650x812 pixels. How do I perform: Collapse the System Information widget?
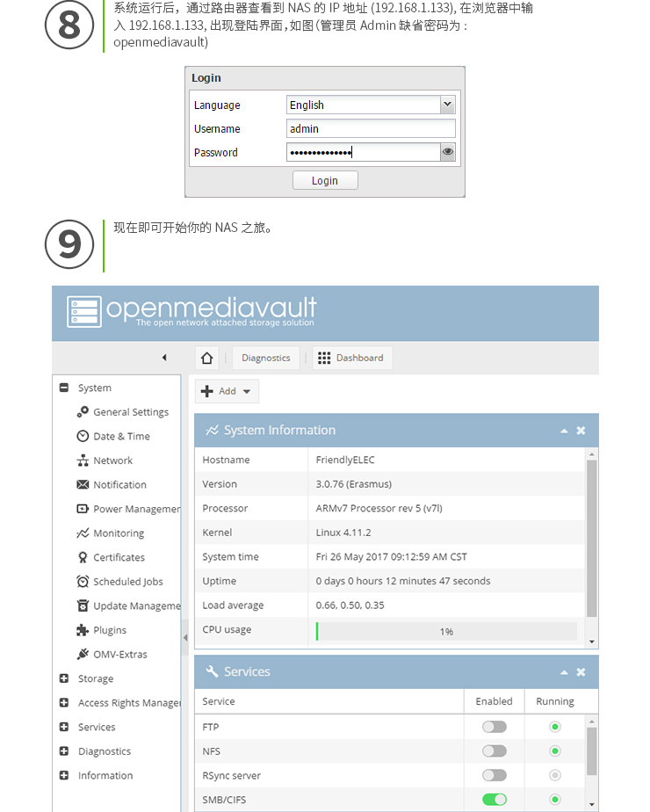(x=564, y=431)
